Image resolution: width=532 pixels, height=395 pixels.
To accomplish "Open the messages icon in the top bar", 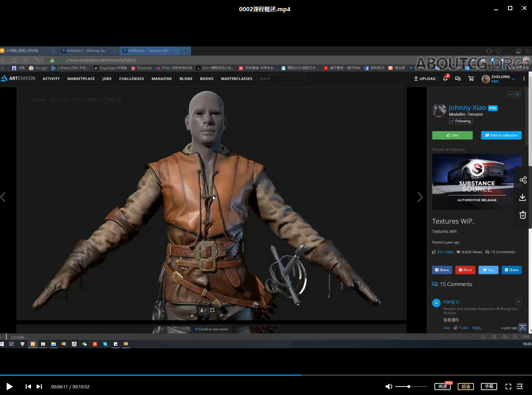I will point(458,78).
